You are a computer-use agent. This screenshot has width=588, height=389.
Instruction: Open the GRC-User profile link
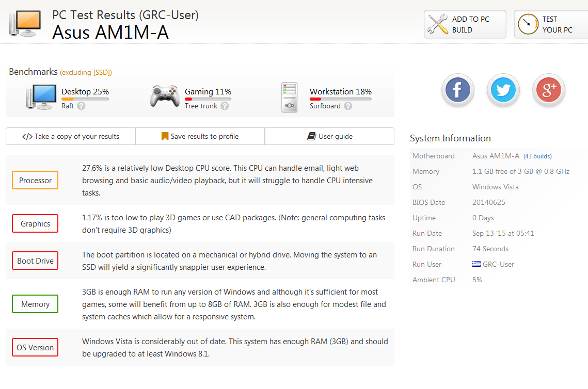point(498,264)
